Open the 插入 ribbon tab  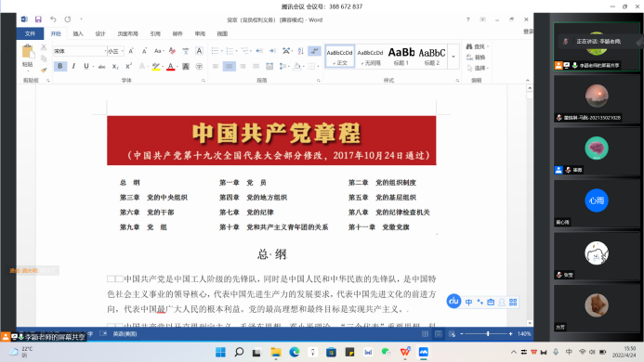point(78,33)
